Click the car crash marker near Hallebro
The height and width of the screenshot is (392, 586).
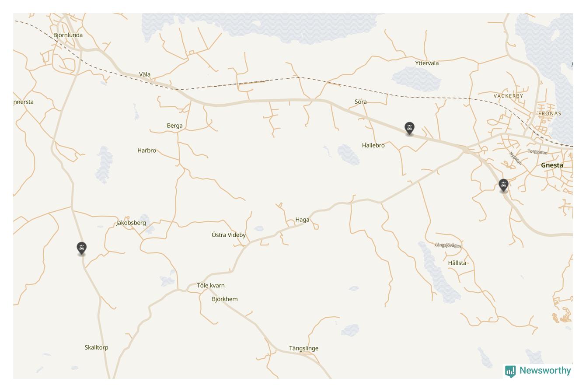coord(409,128)
